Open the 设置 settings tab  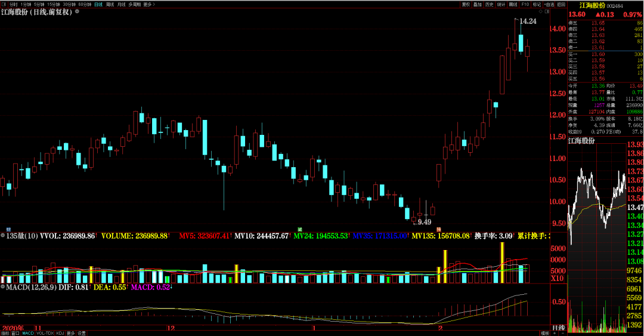82,333
